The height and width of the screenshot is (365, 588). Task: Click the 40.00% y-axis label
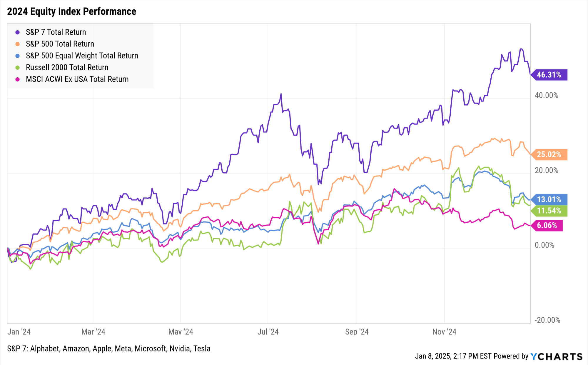click(546, 95)
